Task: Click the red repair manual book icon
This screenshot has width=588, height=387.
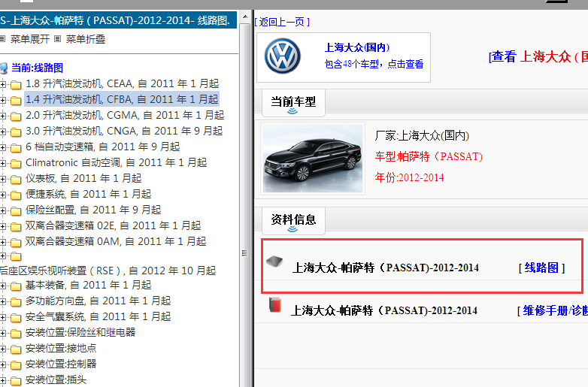Action: click(275, 305)
